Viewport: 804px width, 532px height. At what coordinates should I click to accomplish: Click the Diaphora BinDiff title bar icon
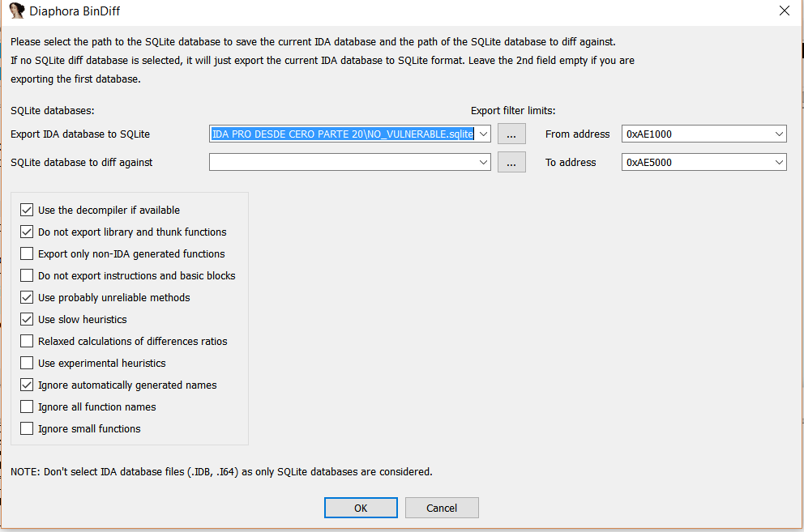(16, 11)
